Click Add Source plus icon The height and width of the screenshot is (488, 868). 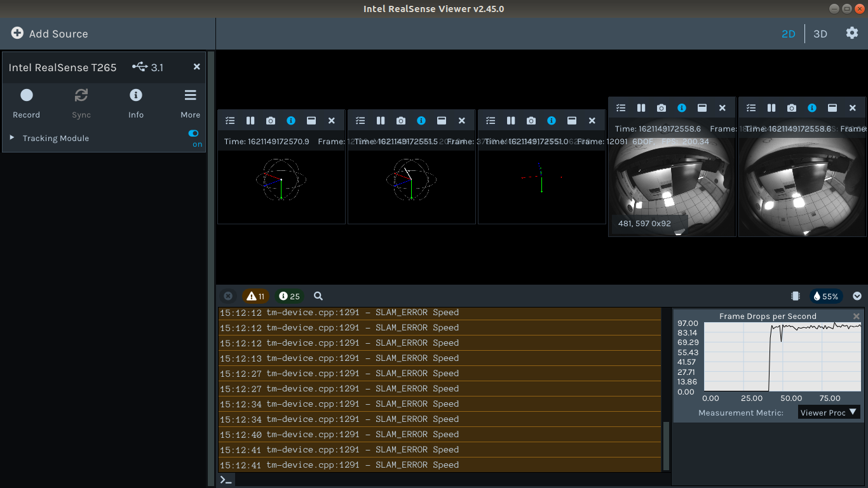[x=17, y=34]
